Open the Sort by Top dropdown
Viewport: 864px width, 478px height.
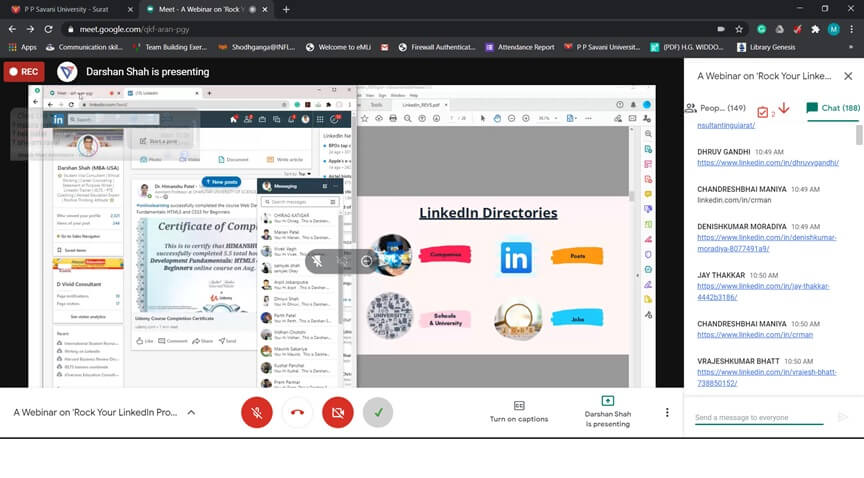[x=298, y=174]
